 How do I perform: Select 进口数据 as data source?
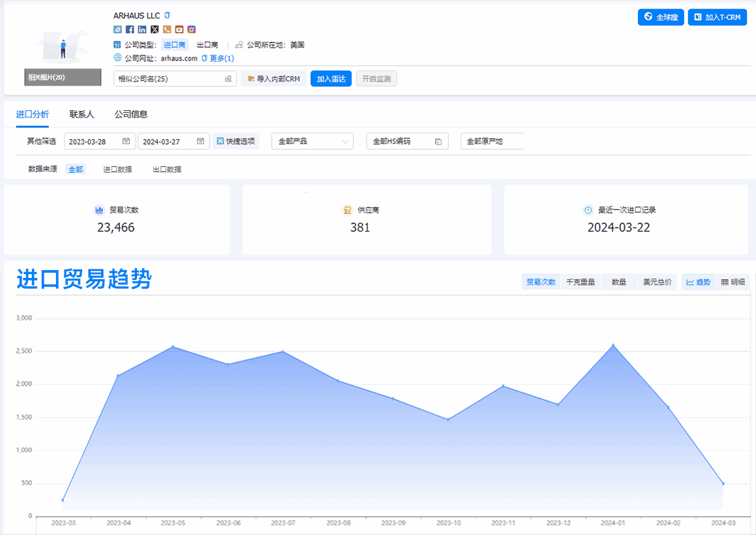[117, 169]
